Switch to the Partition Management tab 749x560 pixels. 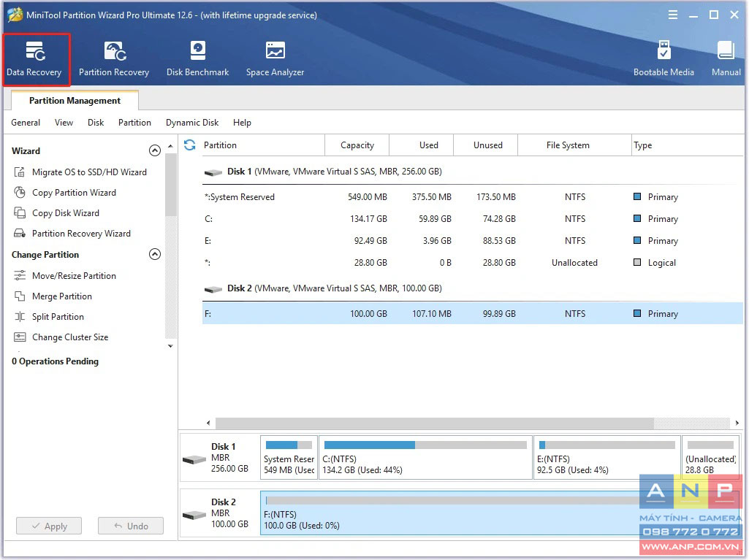(75, 101)
